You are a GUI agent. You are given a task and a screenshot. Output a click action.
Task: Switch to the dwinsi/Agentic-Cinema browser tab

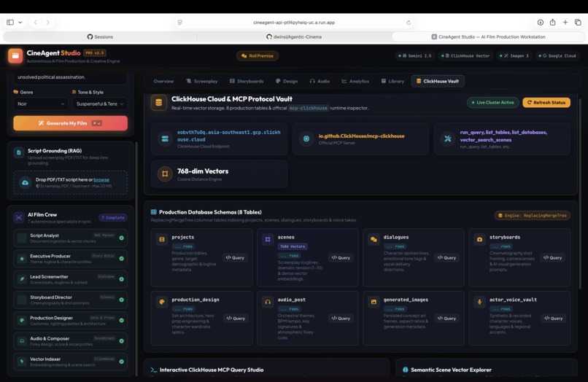pos(294,36)
